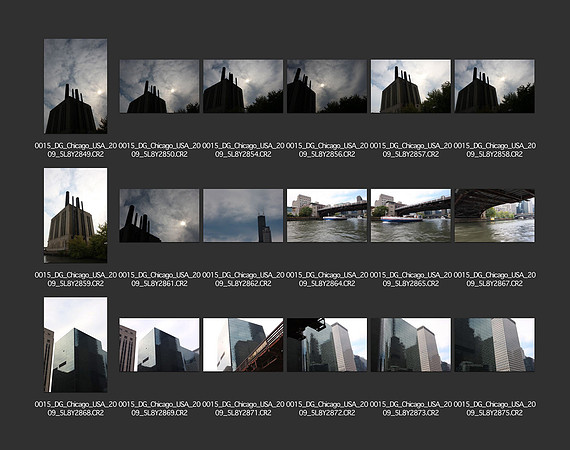Select the filename text ending SL8Y2875.CR2
Viewport: 570px width, 450px height.
495,409
